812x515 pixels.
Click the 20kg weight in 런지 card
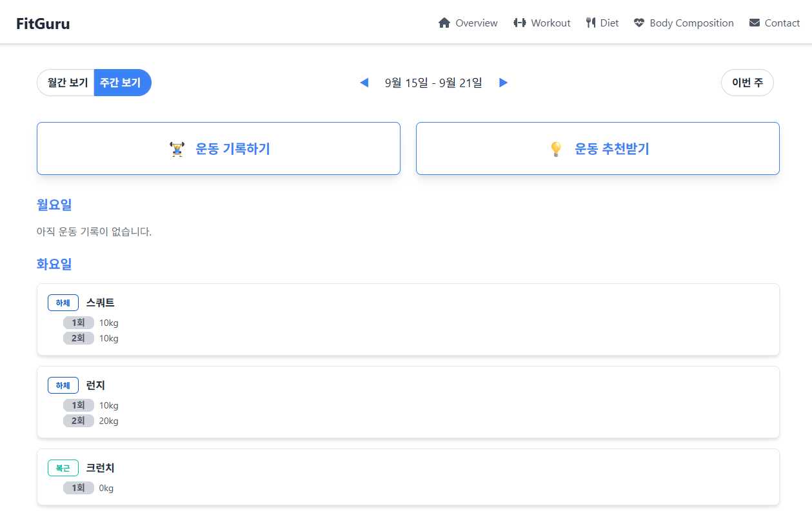[x=109, y=421]
